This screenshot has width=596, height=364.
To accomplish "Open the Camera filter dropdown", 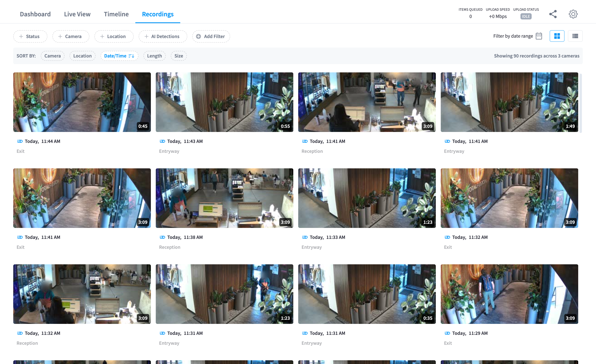I will click(x=71, y=36).
